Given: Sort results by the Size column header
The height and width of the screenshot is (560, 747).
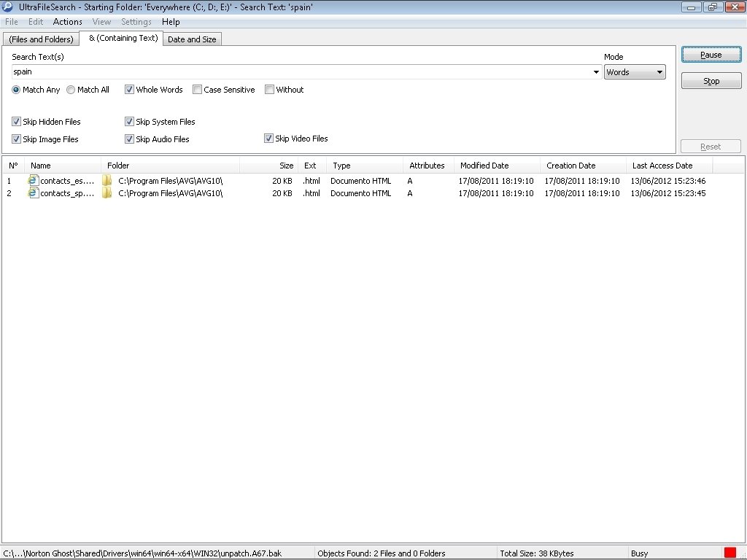Looking at the screenshot, I should tap(268, 166).
